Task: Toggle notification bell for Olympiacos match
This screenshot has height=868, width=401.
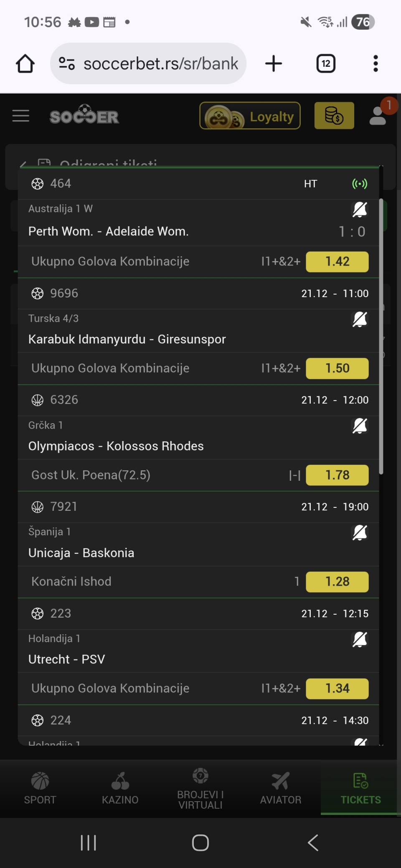Action: pyautogui.click(x=360, y=426)
